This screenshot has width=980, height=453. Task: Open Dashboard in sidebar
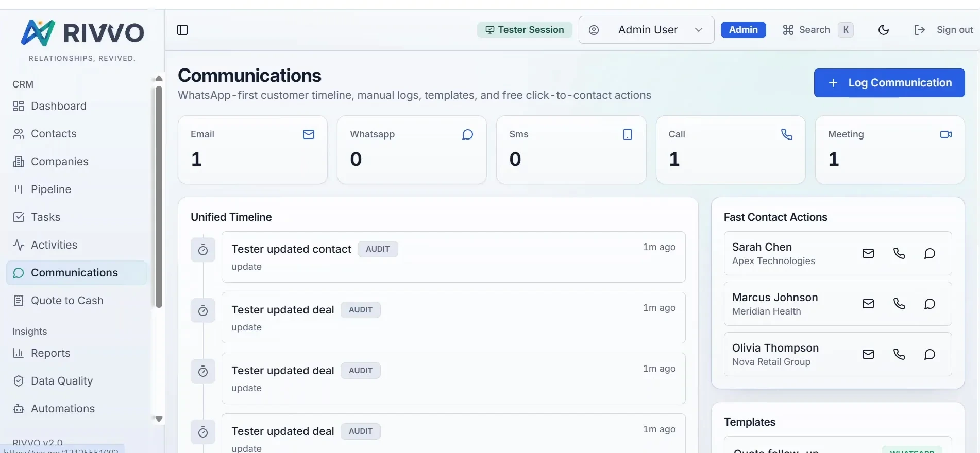click(x=77, y=106)
